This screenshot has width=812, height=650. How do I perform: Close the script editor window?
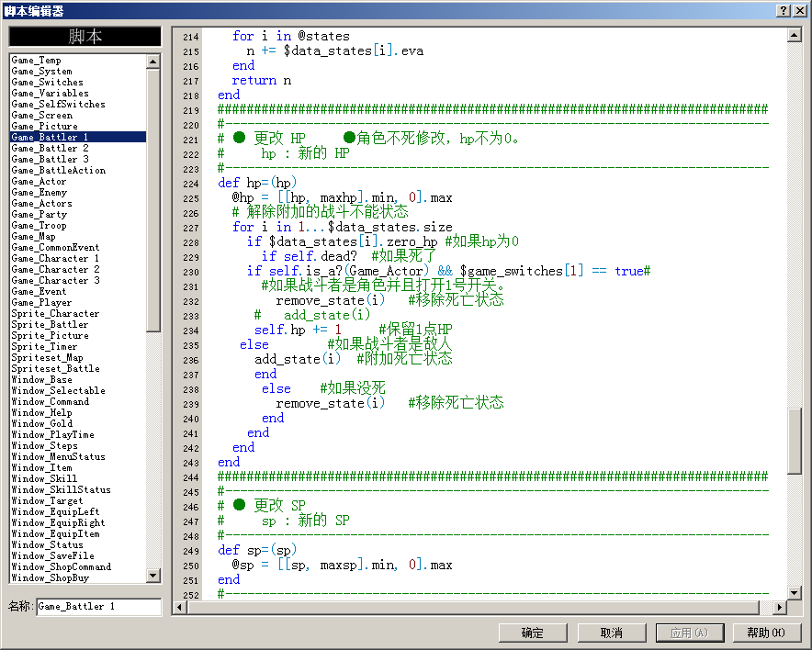(799, 10)
